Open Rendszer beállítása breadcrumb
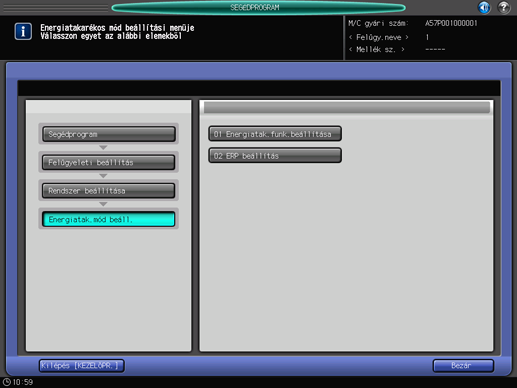Viewport: 517px width, 388px height. coord(109,191)
